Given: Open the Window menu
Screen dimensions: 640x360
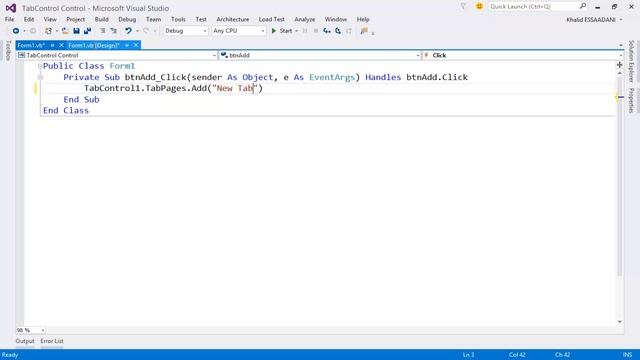Looking at the screenshot, I should (336, 19).
